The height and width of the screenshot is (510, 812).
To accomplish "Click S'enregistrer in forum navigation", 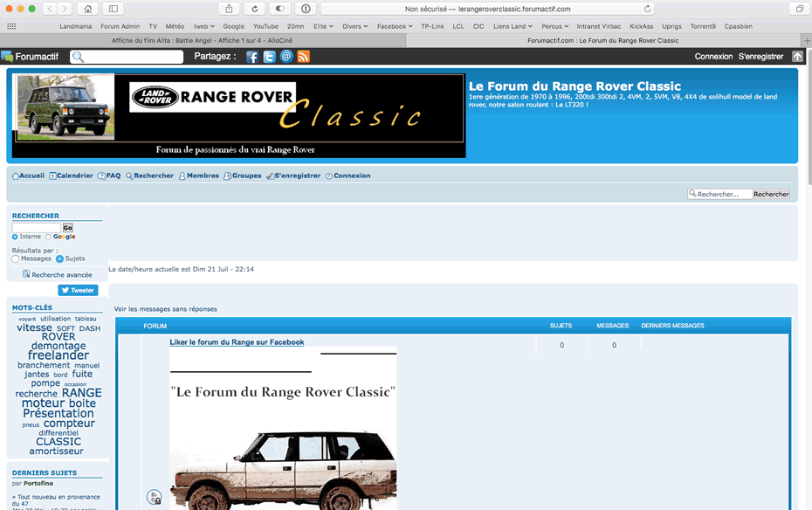I will pyautogui.click(x=293, y=176).
